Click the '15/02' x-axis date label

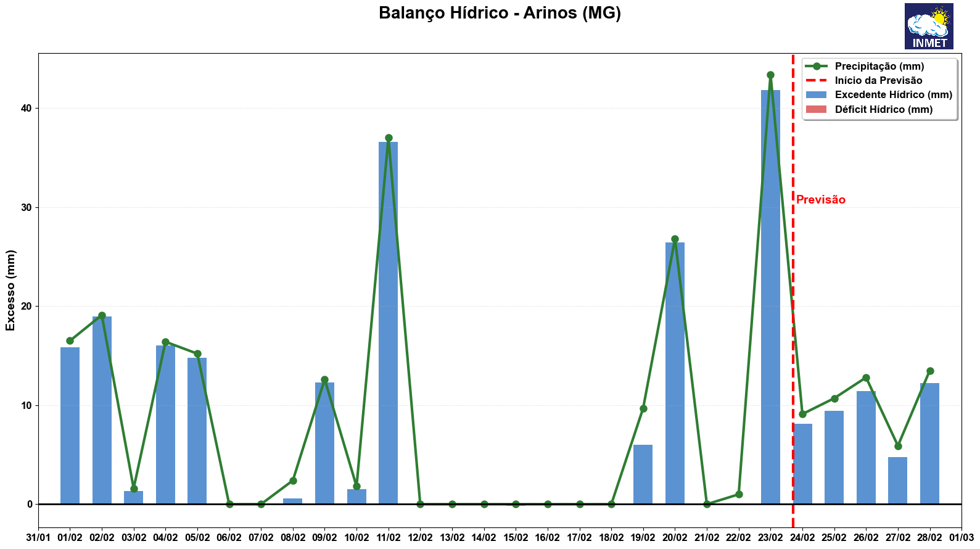[516, 538]
